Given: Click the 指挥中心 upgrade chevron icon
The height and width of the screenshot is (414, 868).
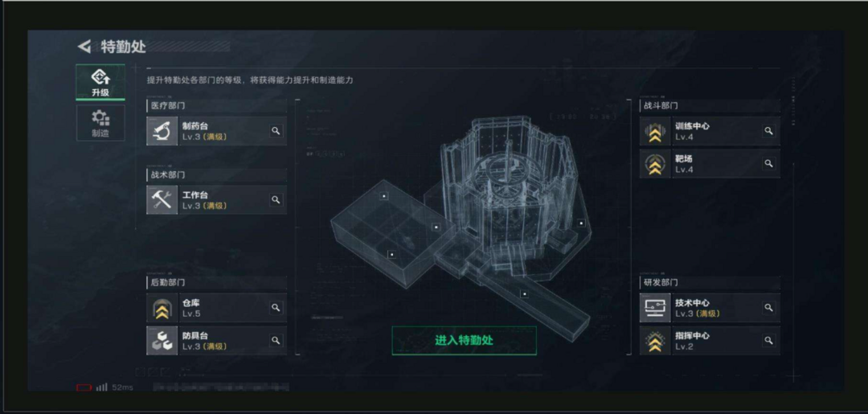Looking at the screenshot, I should [x=655, y=340].
